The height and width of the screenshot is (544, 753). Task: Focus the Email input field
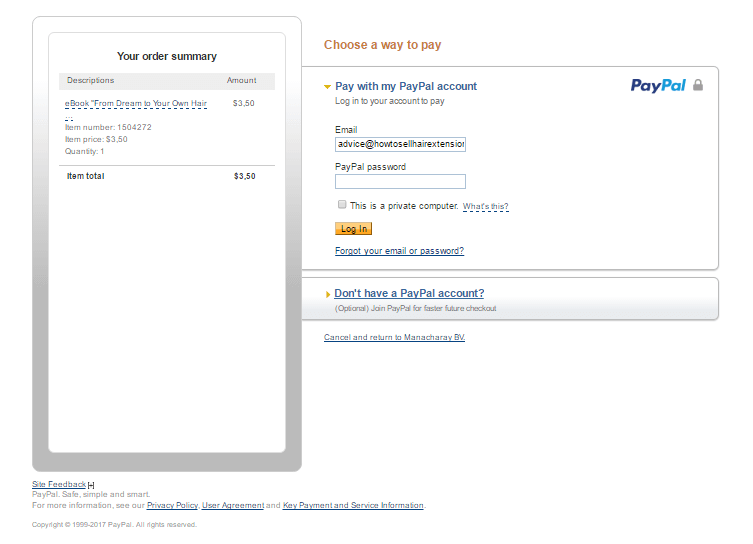(x=400, y=144)
